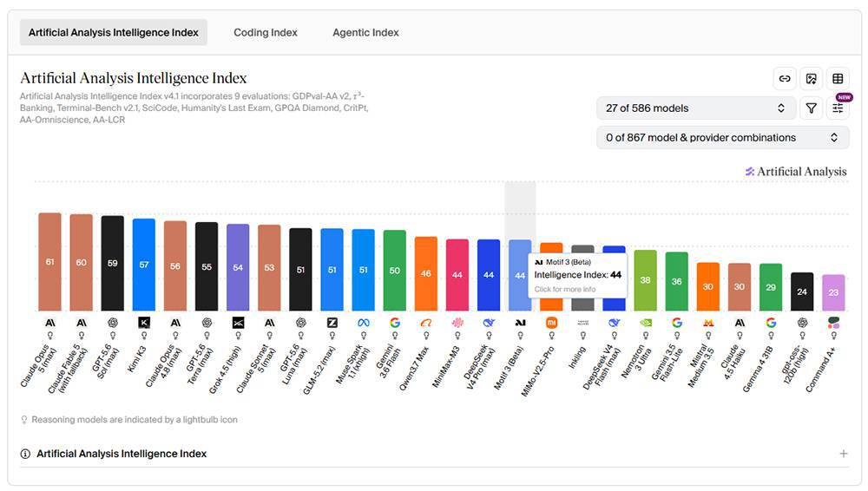
Task: Click the black GPT-5.6 Sol bar showing 59
Action: [112, 264]
